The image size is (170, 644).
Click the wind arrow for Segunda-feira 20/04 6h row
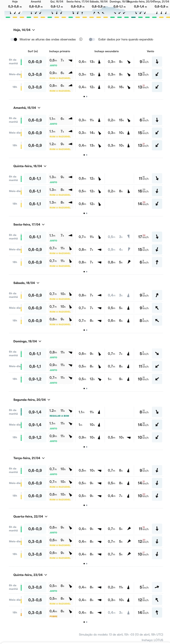point(157,412)
